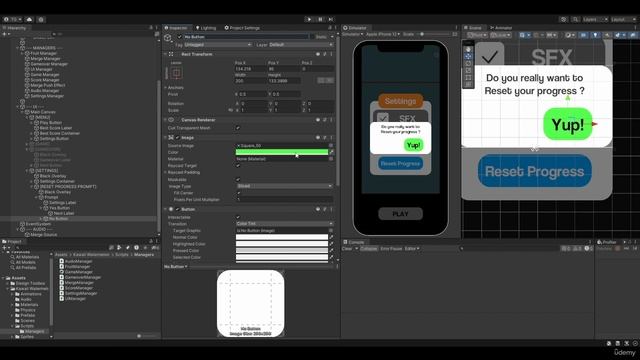Start Play mode with the Play button
Screen dimensions: 640x360
[x=309, y=19]
